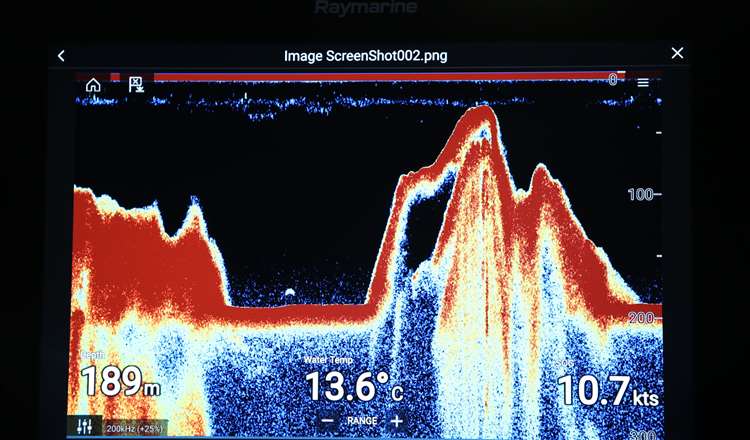Screen dimensions: 750x440
Task: Select the 10.7 kts SOG readout
Action: (x=607, y=390)
